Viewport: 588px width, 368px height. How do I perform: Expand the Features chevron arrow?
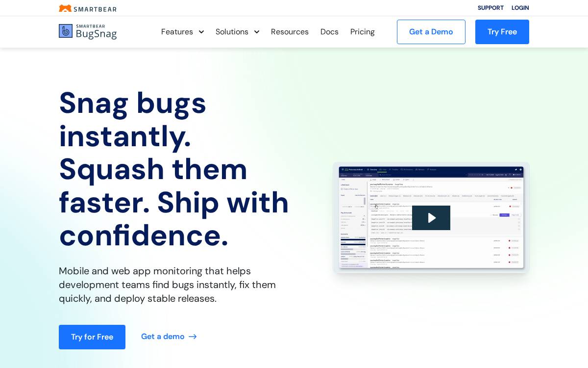click(x=201, y=32)
